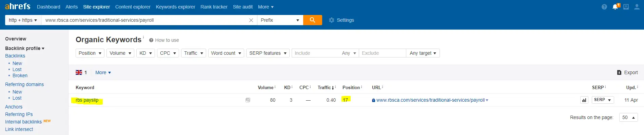
Task: Open the Word count filter dropdown
Action: [x=226, y=53]
